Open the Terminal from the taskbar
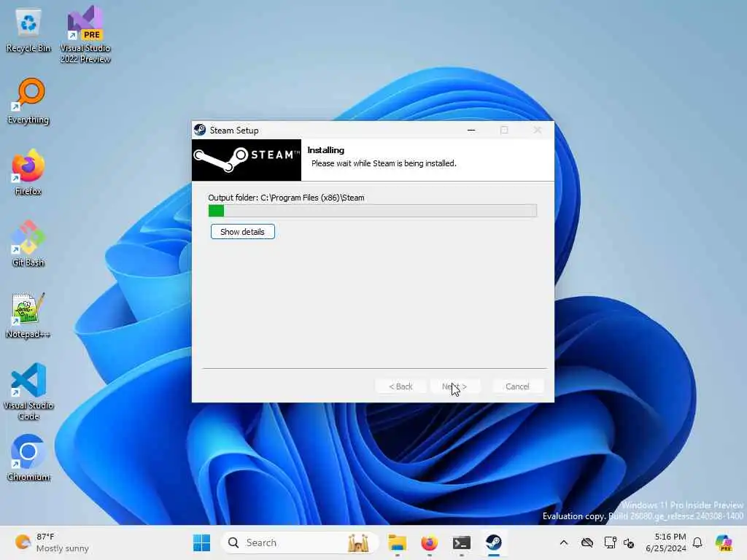This screenshot has width=747, height=560. tap(462, 542)
